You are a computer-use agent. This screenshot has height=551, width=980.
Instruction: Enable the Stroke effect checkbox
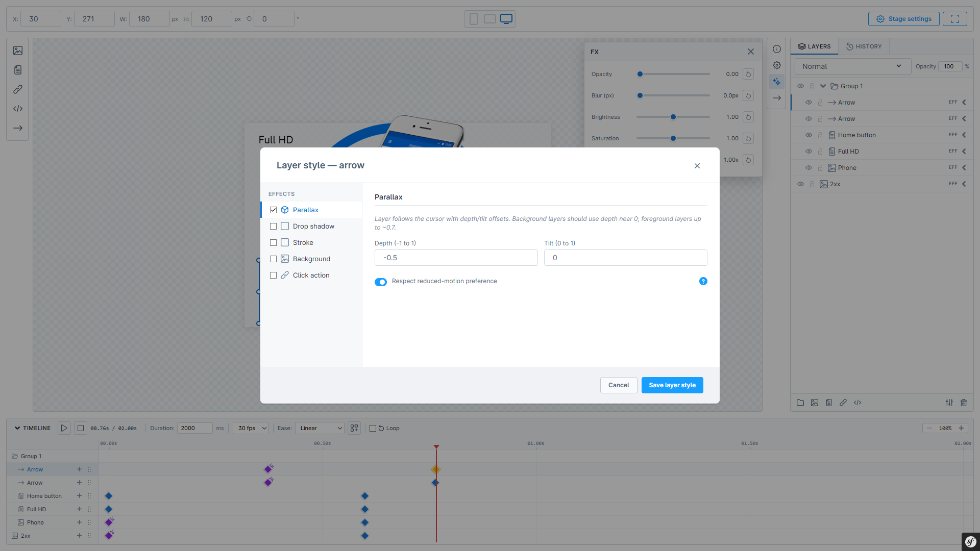coord(274,243)
